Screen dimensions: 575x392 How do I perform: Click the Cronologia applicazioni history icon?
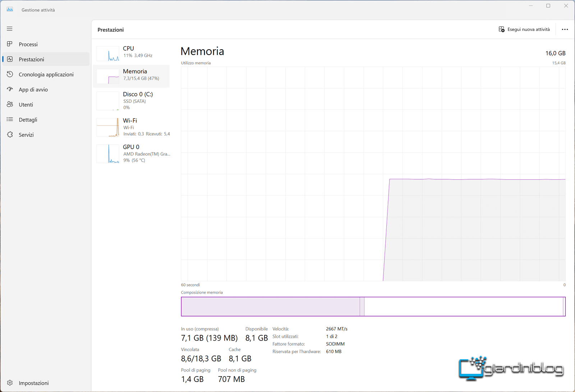tap(10, 74)
